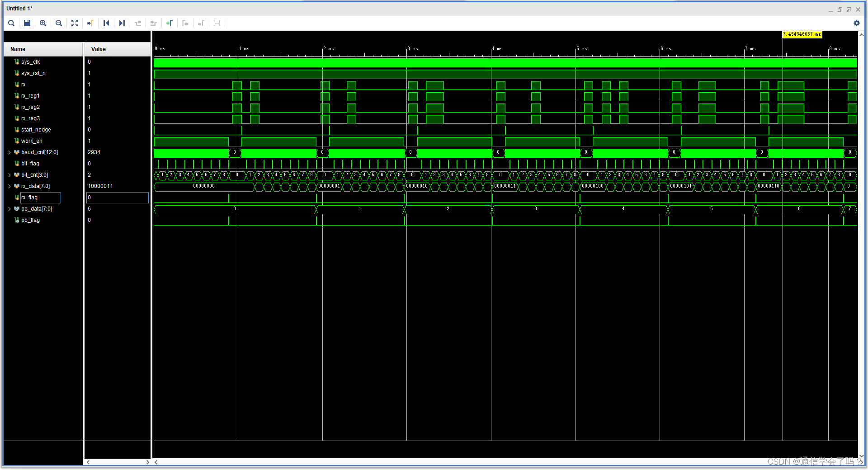
Task: Float the waveform panel
Action: 849,9
